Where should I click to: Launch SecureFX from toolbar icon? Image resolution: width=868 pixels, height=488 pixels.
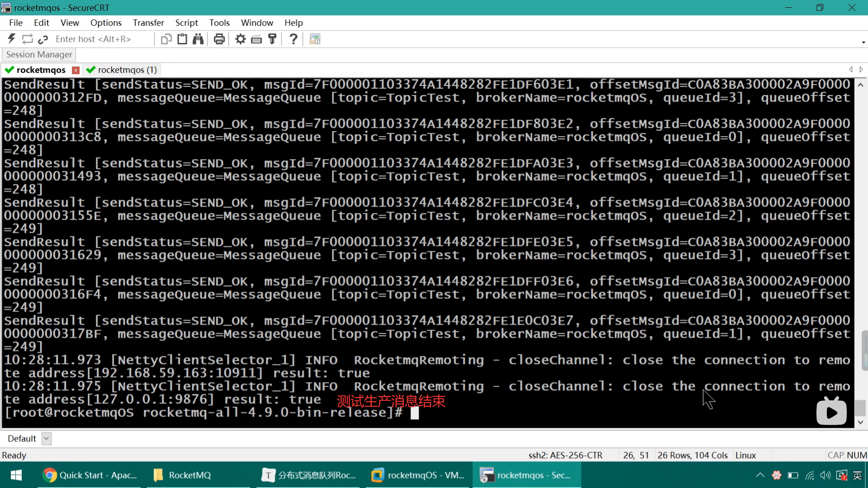coord(315,39)
